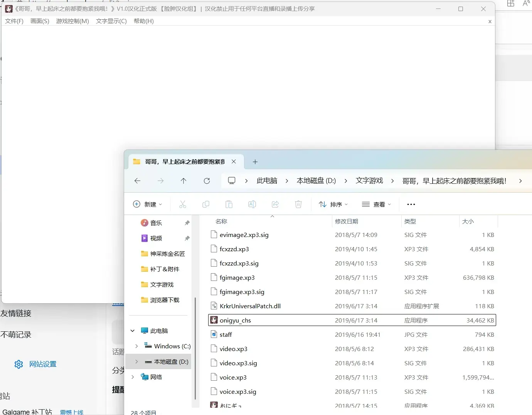This screenshot has height=415, width=532.
Task: Click 本地磁盘 (D:) in the breadcrumb
Action: (x=316, y=181)
